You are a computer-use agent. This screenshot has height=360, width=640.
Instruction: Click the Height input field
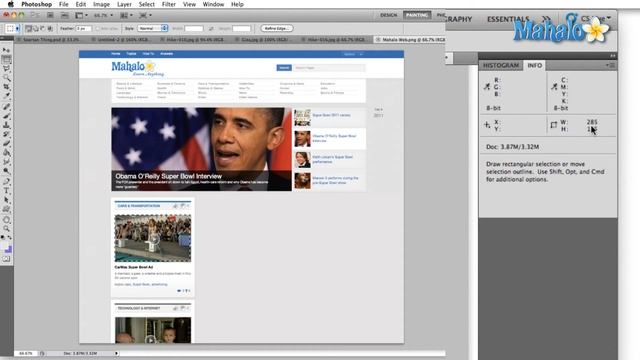[241, 29]
